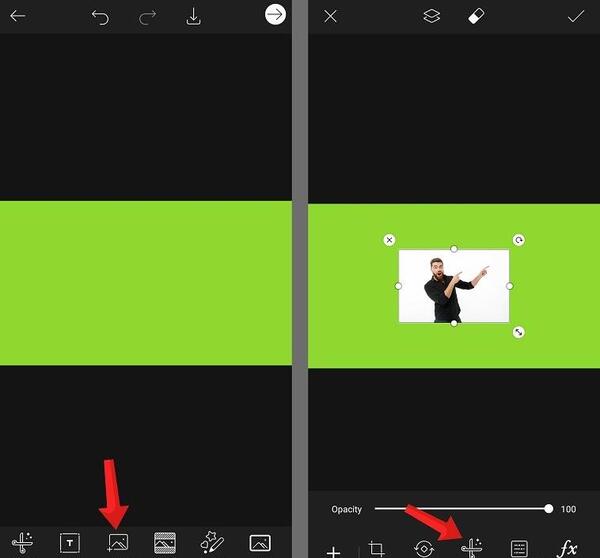This screenshot has height=558, width=600.
Task: Open the Cutout scissors tool in right toolbar
Action: click(x=472, y=548)
